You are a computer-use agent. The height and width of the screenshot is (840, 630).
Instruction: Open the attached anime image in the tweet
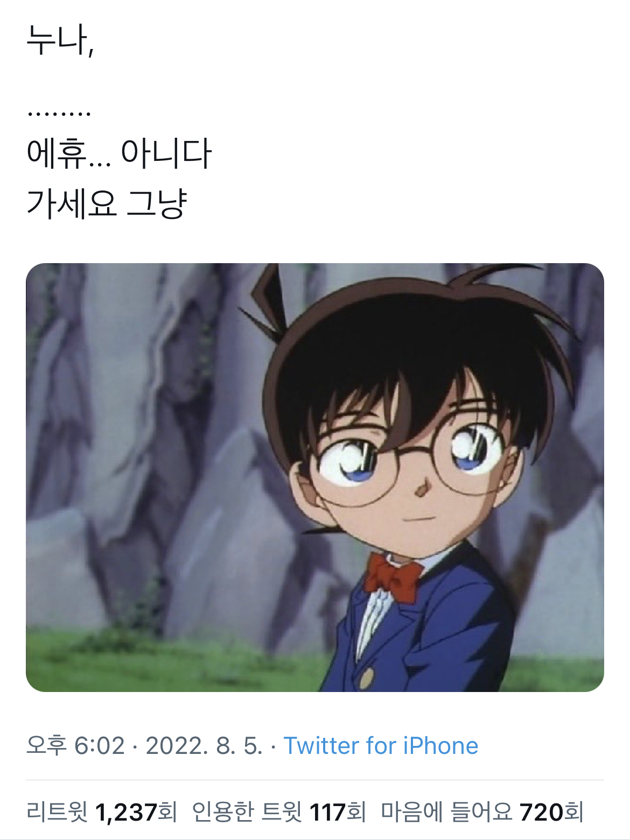point(315,477)
